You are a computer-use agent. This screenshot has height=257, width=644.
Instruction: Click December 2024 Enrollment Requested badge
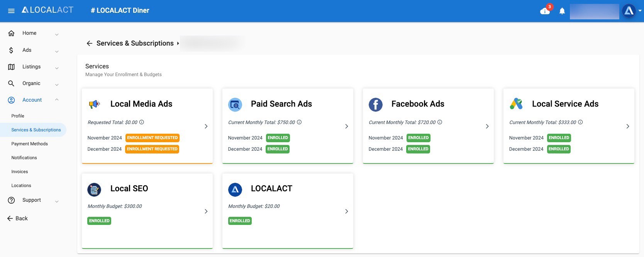pos(152,149)
